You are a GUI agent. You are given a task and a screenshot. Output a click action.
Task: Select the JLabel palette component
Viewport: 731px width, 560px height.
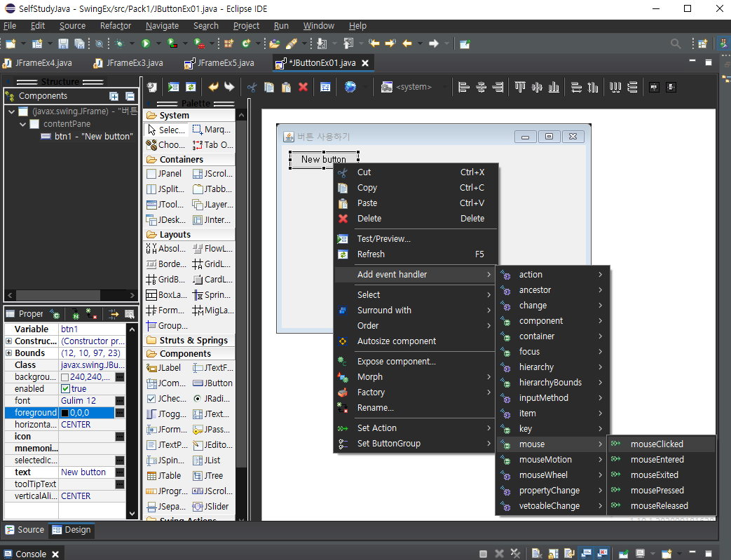click(163, 367)
